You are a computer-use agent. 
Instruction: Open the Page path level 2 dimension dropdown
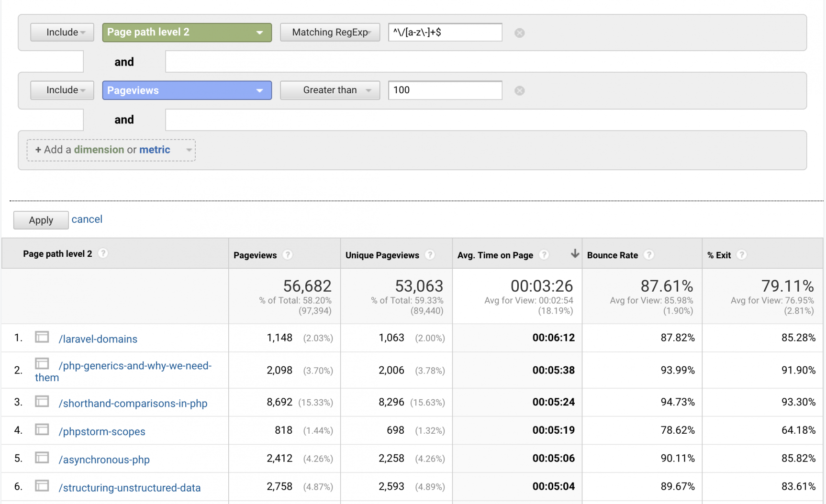click(187, 32)
